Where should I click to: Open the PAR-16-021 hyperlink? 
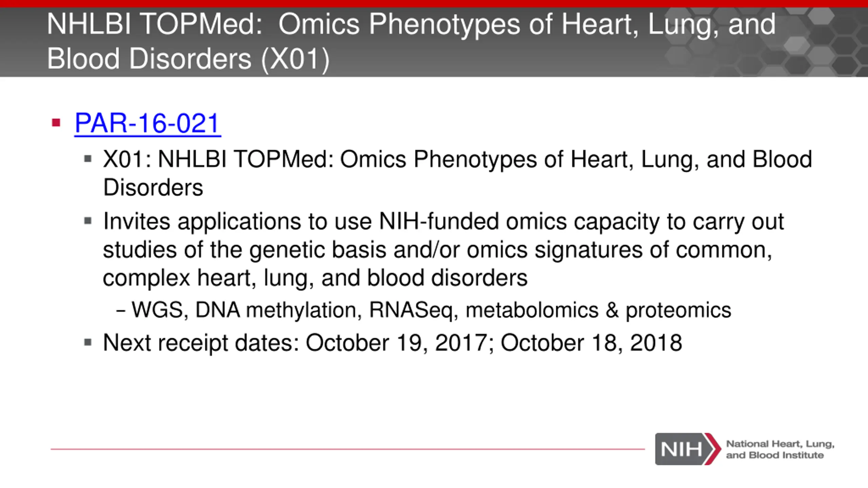(148, 123)
